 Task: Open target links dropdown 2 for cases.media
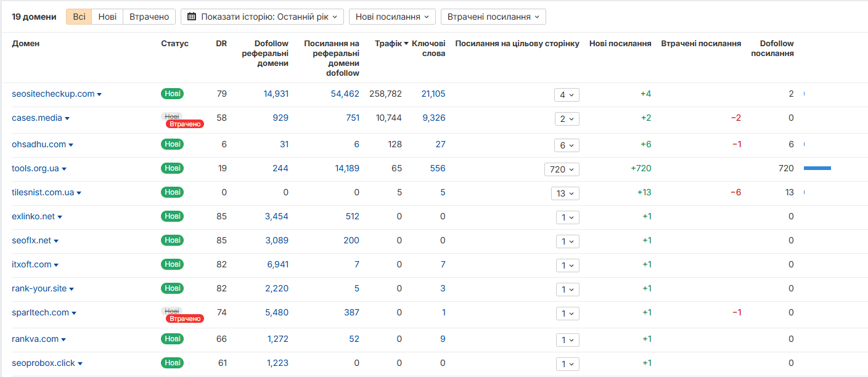pos(567,118)
